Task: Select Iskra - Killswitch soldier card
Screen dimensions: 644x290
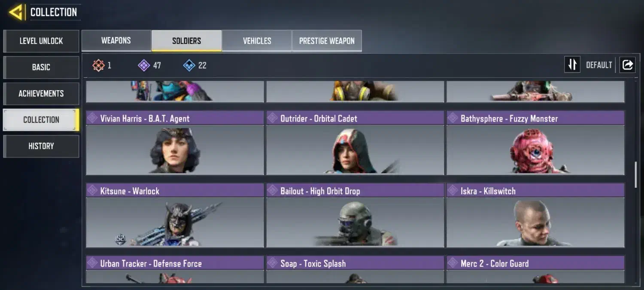Action: pyautogui.click(x=535, y=216)
